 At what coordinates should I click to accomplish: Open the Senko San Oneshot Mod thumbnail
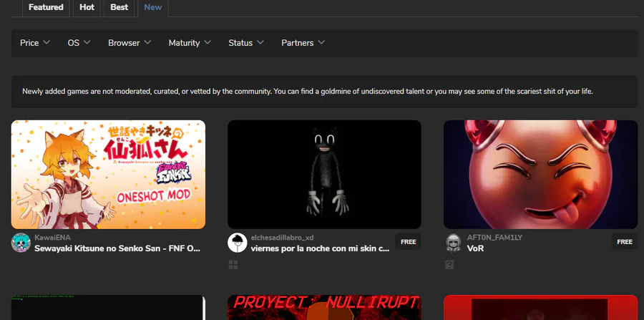(108, 174)
